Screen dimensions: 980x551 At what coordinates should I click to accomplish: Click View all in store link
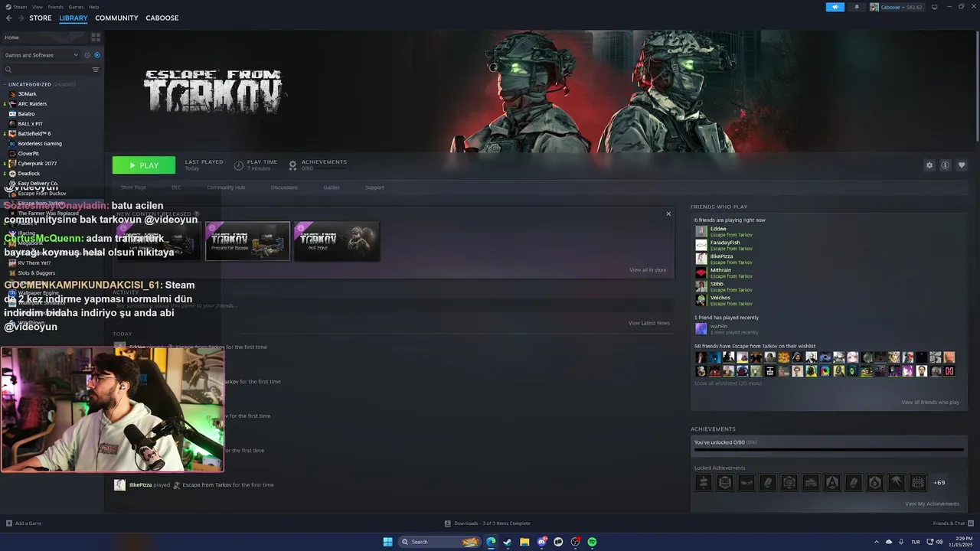(x=648, y=270)
